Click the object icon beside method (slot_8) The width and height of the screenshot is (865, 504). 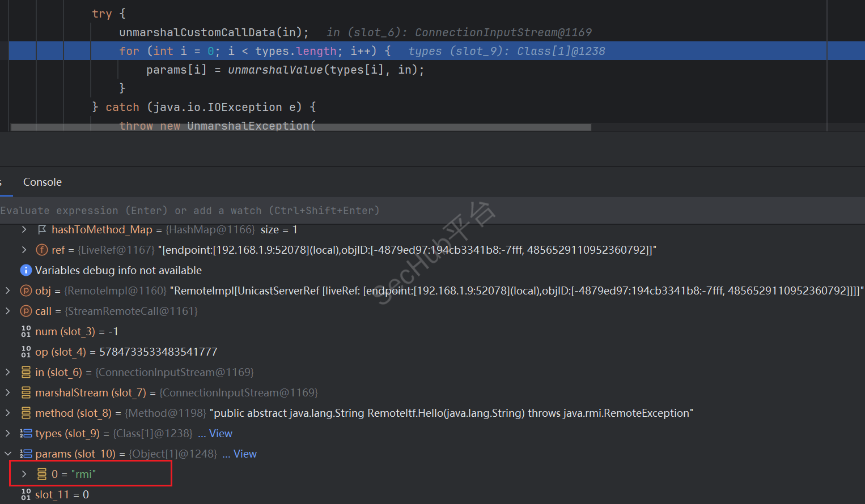click(x=26, y=413)
